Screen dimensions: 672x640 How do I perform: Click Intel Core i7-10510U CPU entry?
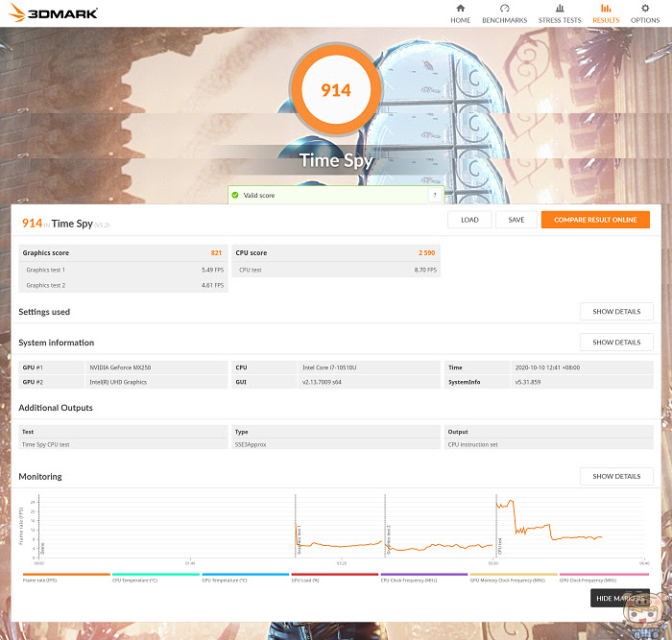pos(329,367)
